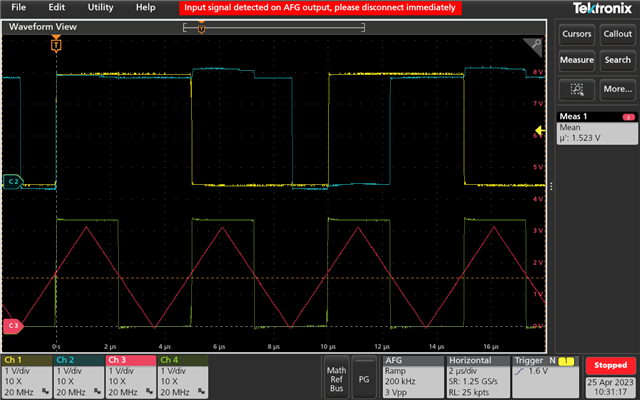The image size is (640, 400).
Task: Click the Search button
Action: pos(618,60)
